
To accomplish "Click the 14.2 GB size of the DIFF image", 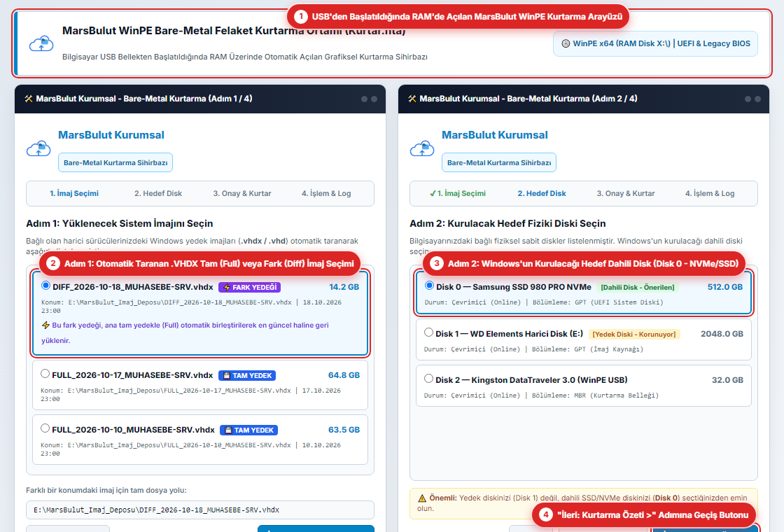I will [344, 287].
